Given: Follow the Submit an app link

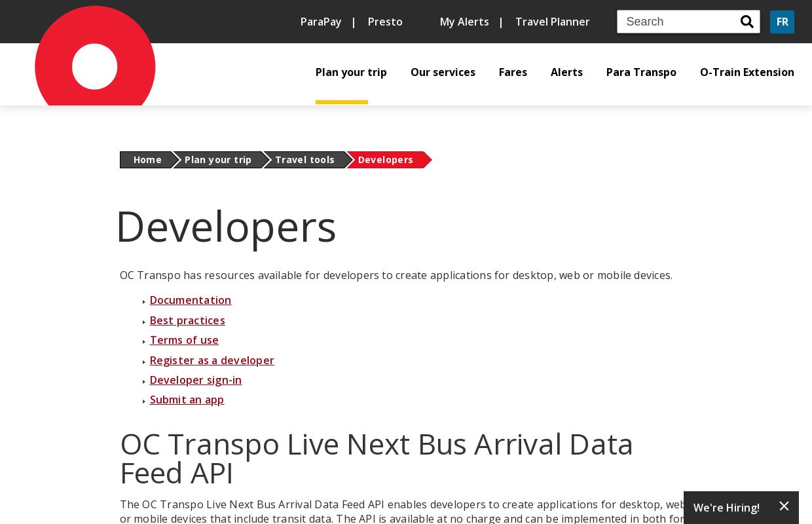Looking at the screenshot, I should tap(187, 400).
